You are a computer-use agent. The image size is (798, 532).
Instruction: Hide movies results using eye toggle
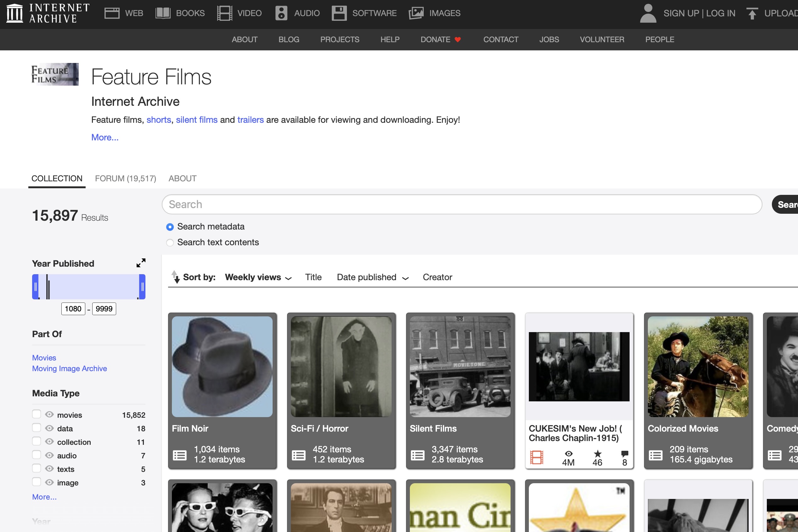coord(49,414)
